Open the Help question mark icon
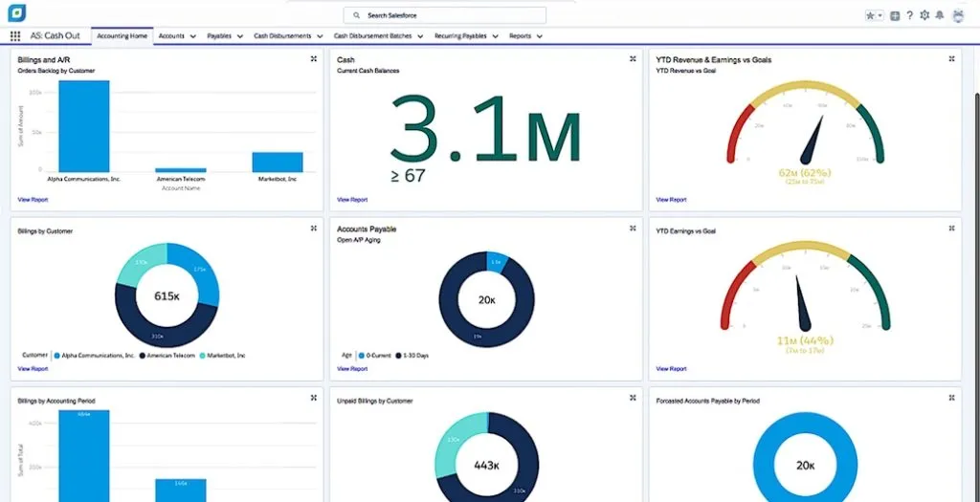980x502 pixels. click(x=910, y=15)
